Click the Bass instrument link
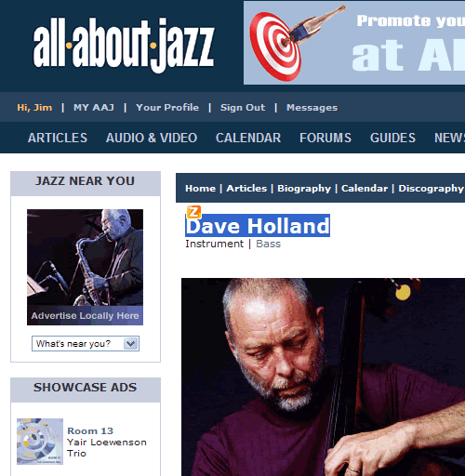465x476 pixels. point(268,244)
